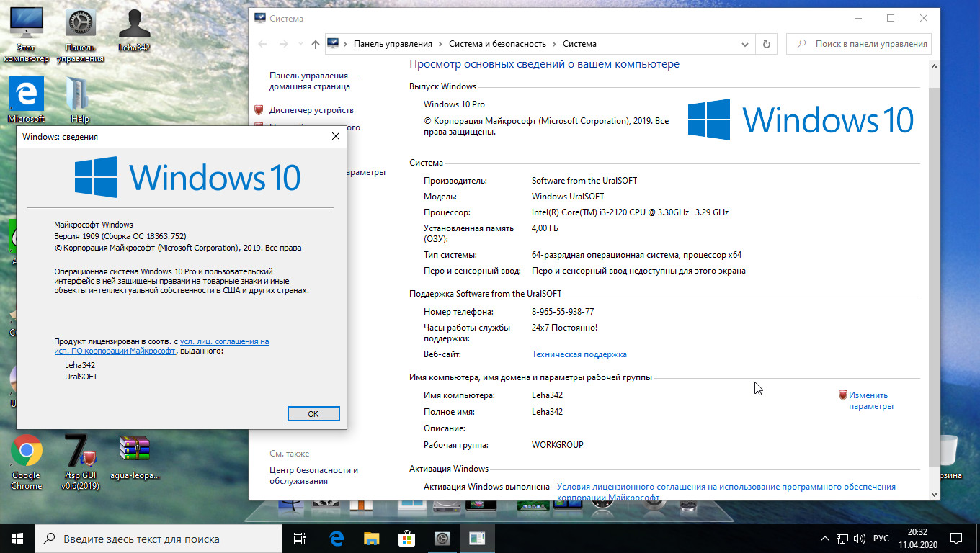
Task: Launch Edge from the taskbar
Action: [x=337, y=538]
